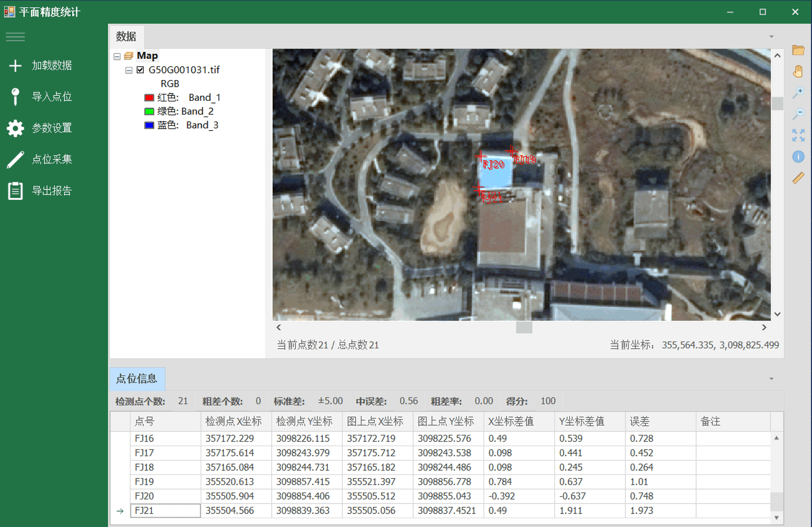812x527 pixels.
Task: Click the Map layers group icon
Action: 128,56
